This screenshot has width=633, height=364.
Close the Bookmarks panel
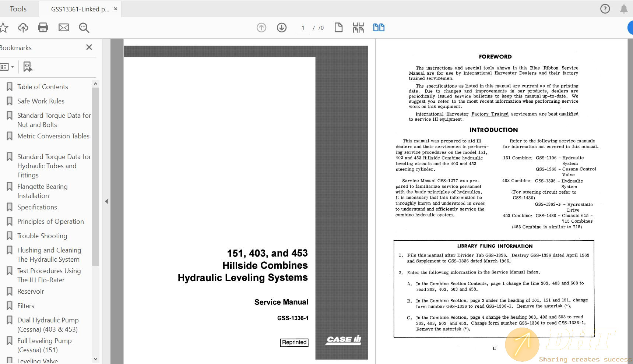(89, 47)
